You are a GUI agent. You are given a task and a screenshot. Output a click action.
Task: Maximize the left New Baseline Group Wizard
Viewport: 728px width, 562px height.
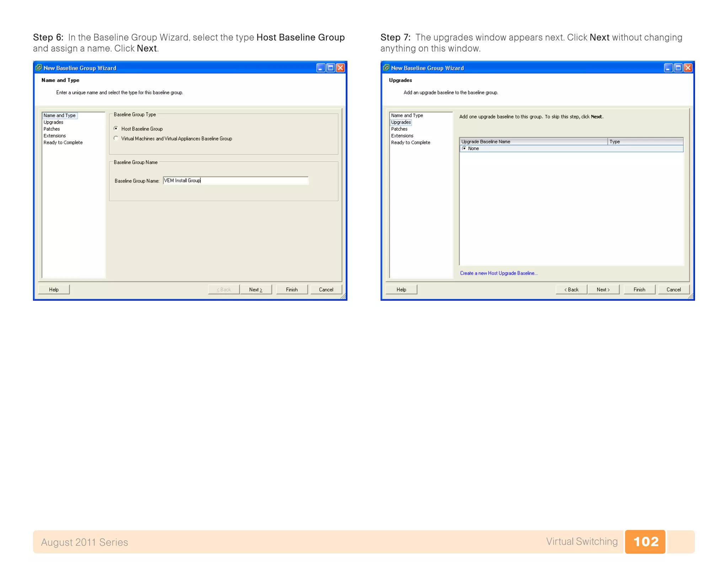(x=331, y=68)
